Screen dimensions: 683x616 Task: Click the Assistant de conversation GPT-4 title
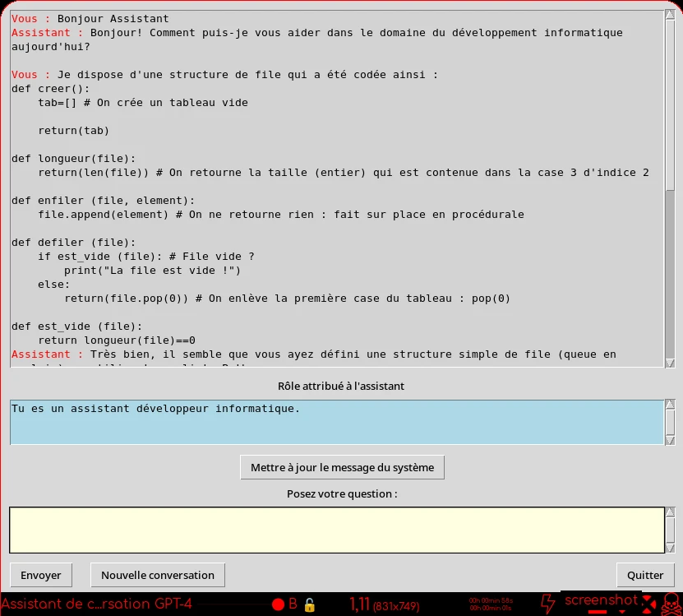point(96,604)
